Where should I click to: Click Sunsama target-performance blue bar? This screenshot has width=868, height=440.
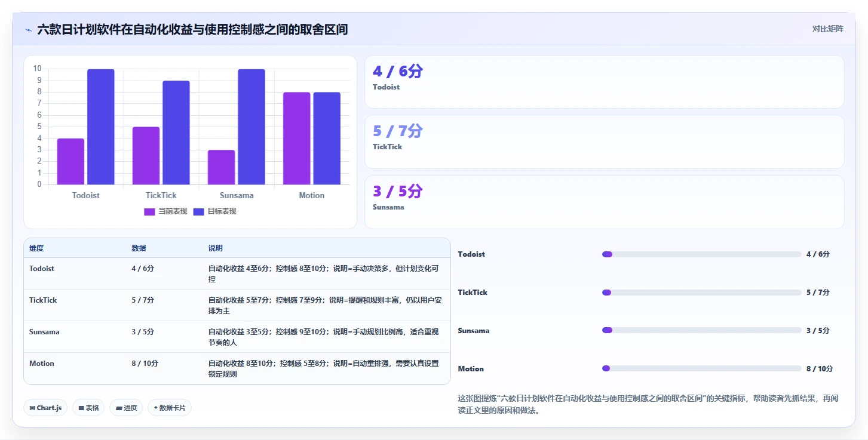click(251, 127)
